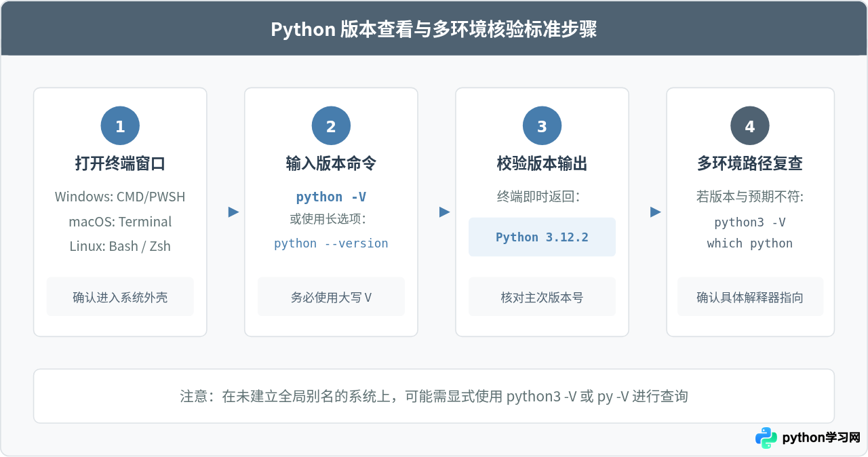Click the footer box "务必使用大写 V"
The height and width of the screenshot is (457, 868).
[331, 297]
